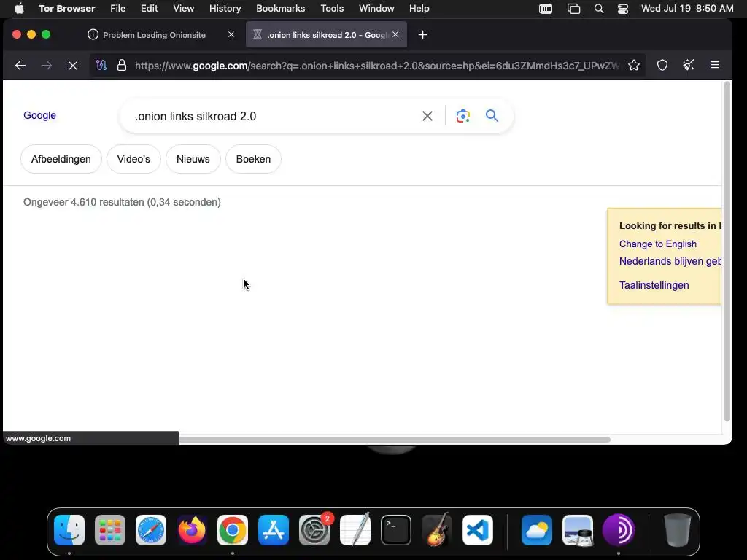
Task: Open the File menu
Action: tap(117, 9)
